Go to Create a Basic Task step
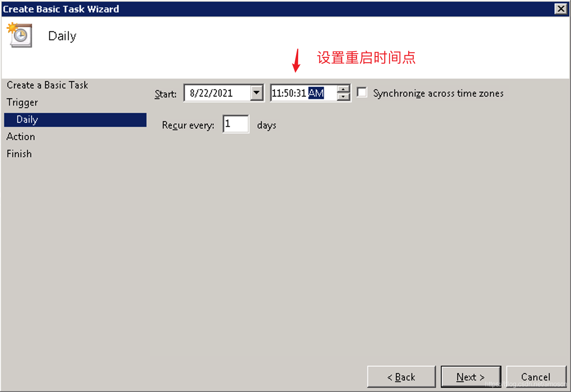The width and height of the screenshot is (571, 392). tap(47, 85)
